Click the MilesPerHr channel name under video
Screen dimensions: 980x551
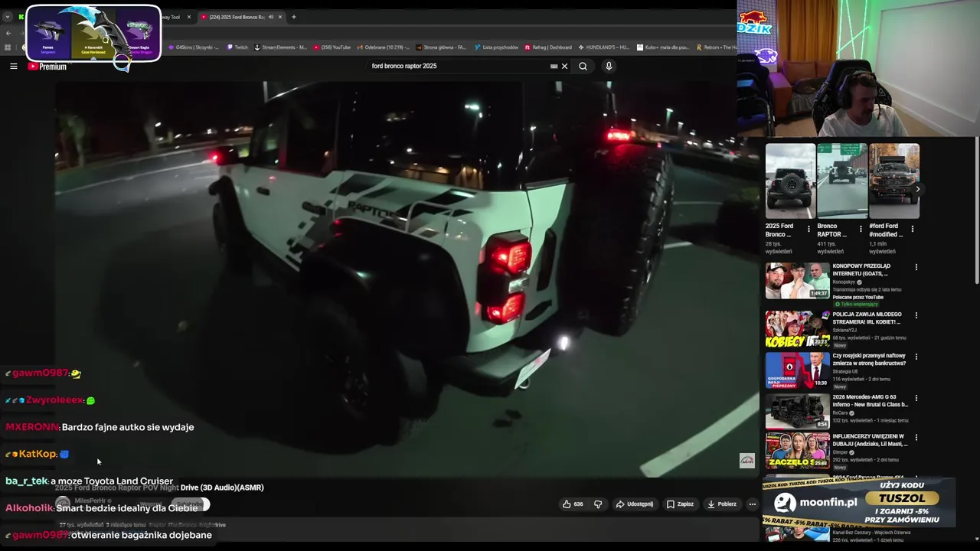(90, 500)
